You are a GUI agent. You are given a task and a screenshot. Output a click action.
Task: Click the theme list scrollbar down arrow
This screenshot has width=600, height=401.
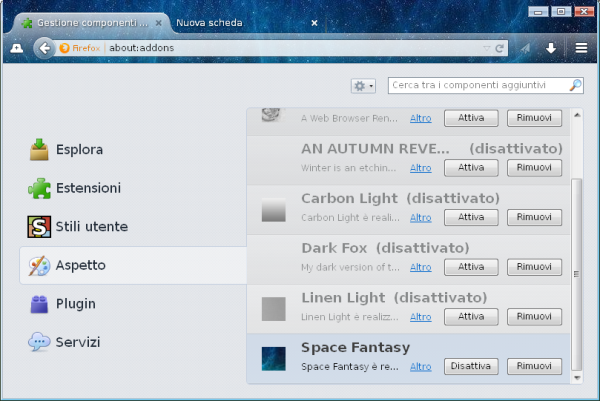577,378
